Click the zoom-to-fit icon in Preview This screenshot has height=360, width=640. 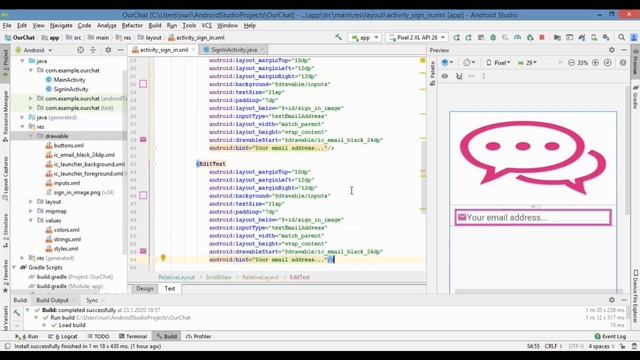(608, 63)
